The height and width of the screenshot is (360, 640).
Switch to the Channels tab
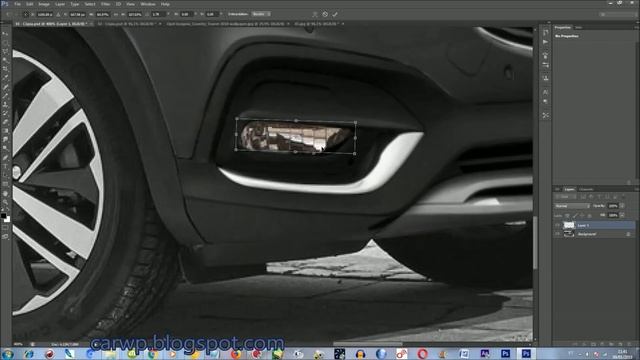coord(586,189)
